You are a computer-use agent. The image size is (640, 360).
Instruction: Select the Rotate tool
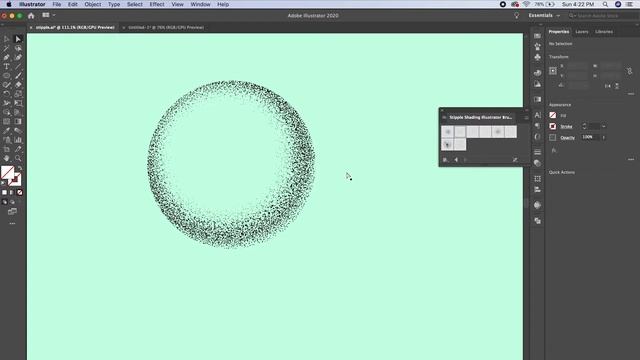click(x=6, y=94)
